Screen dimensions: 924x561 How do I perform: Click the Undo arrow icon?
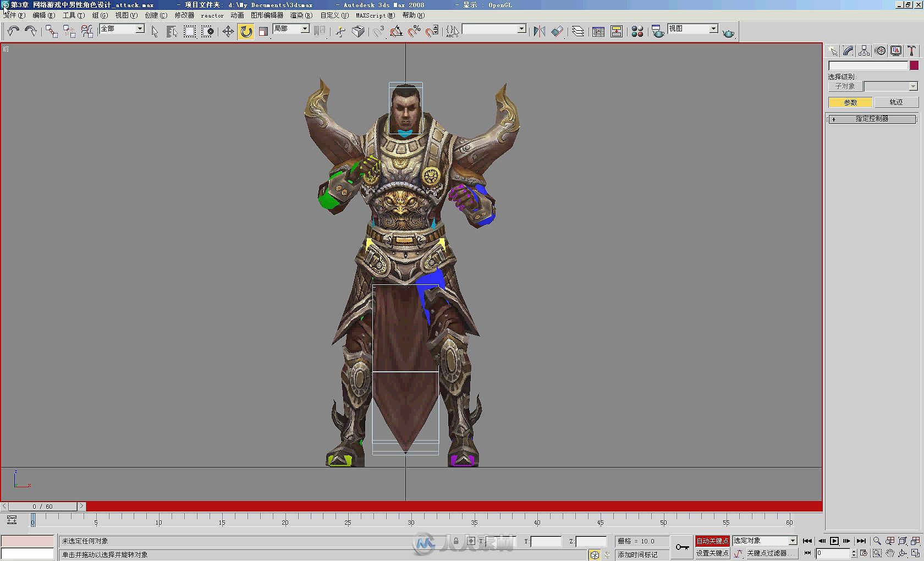pyautogui.click(x=13, y=31)
